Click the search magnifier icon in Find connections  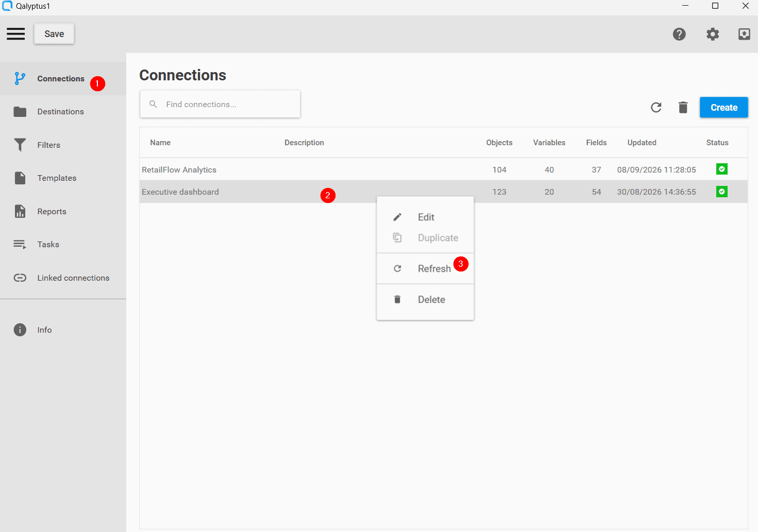[153, 104]
